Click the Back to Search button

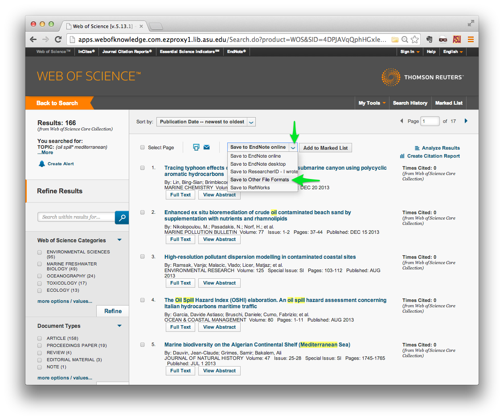57,103
